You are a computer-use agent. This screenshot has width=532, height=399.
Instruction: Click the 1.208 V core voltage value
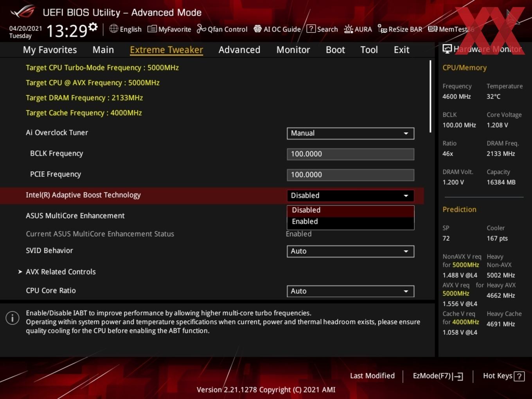point(497,125)
